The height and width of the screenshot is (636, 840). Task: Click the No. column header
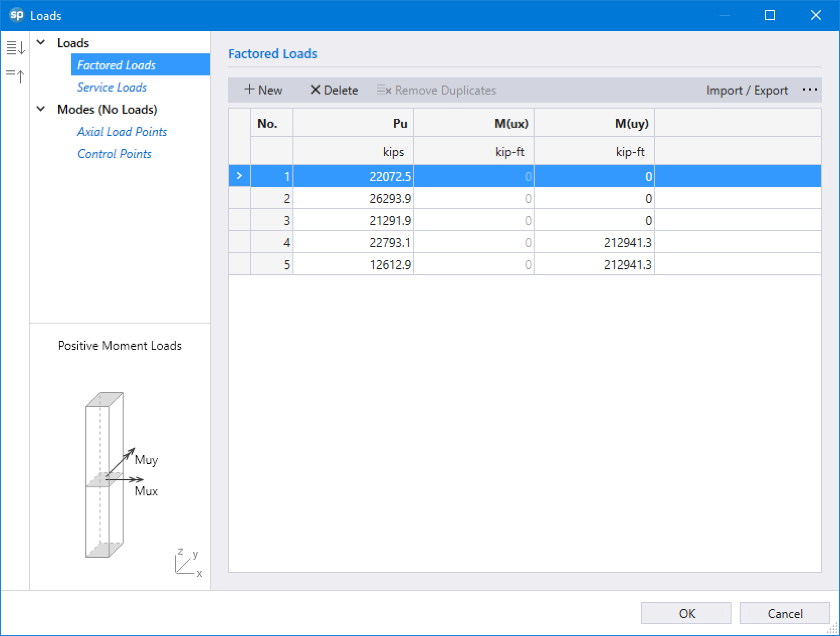(x=272, y=123)
